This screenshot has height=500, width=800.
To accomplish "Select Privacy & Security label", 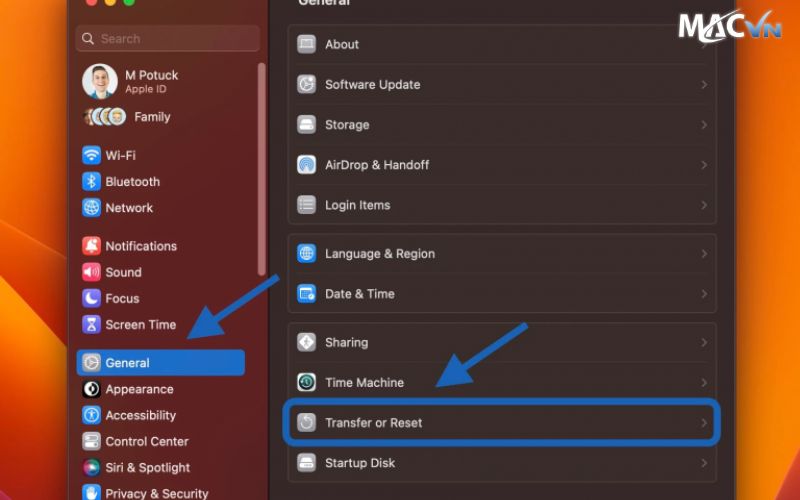I will coord(157,493).
